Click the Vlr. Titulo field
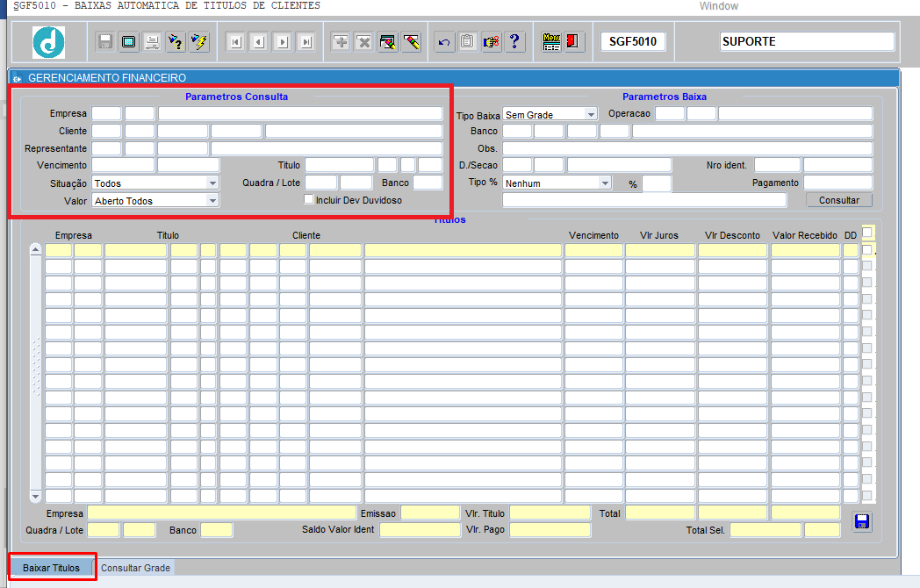 pos(550,513)
